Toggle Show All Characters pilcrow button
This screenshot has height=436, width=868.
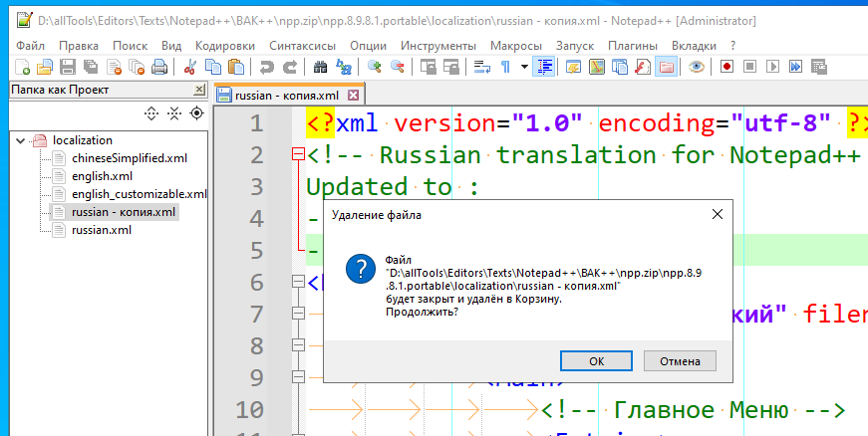tap(505, 68)
